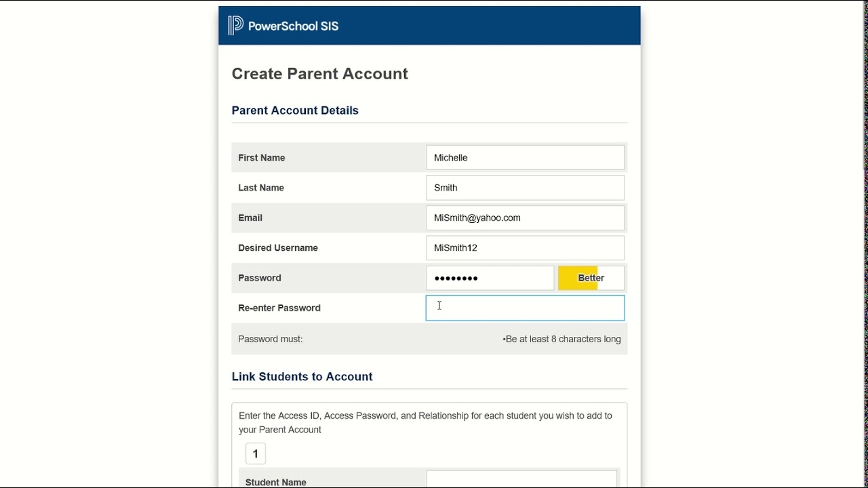
Task: Click the PowerSchool SIS header title
Action: (293, 26)
